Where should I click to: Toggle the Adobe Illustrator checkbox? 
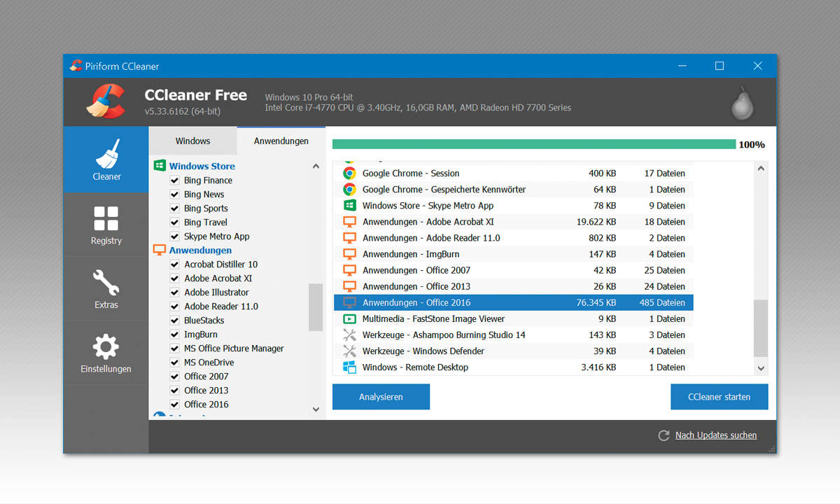pyautogui.click(x=175, y=292)
